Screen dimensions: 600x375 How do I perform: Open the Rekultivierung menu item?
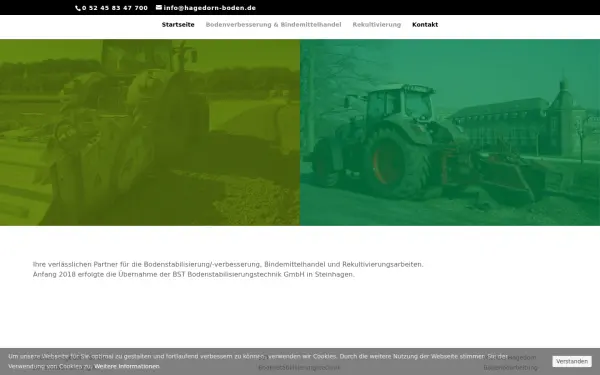click(x=377, y=25)
